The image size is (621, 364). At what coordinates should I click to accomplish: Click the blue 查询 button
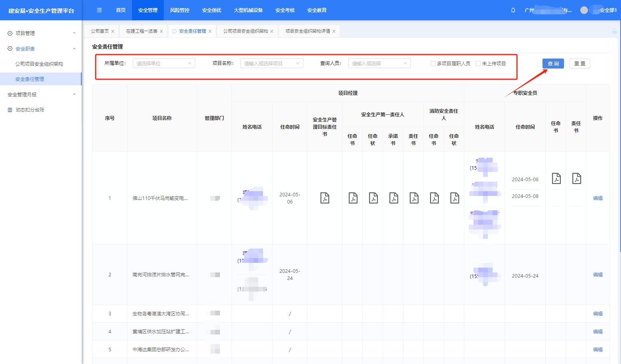coord(553,64)
